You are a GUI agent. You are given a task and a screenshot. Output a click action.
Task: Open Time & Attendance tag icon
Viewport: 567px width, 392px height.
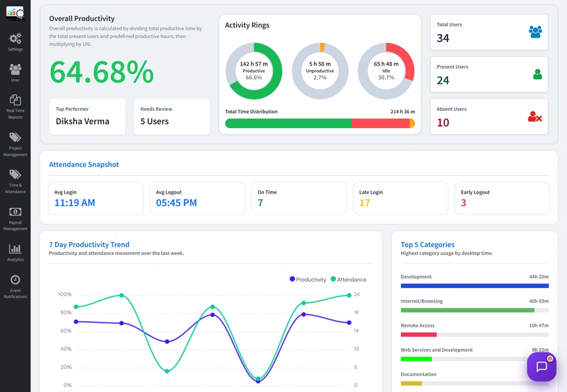(15, 174)
